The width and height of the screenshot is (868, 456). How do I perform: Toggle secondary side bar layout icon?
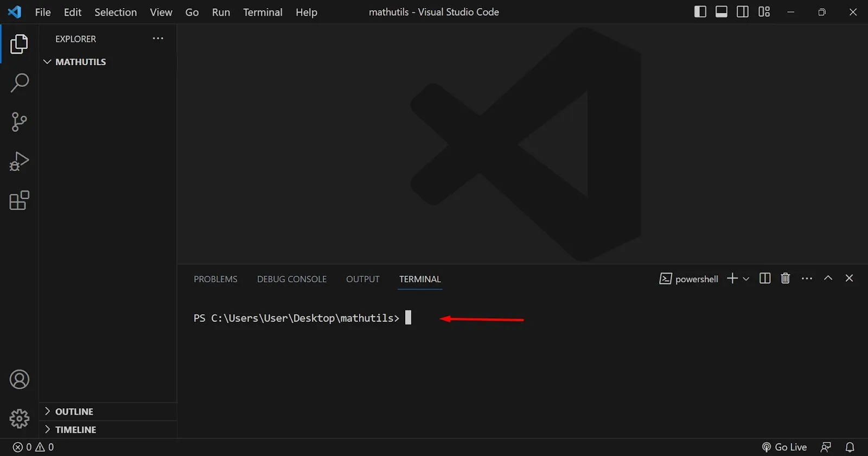(x=743, y=12)
